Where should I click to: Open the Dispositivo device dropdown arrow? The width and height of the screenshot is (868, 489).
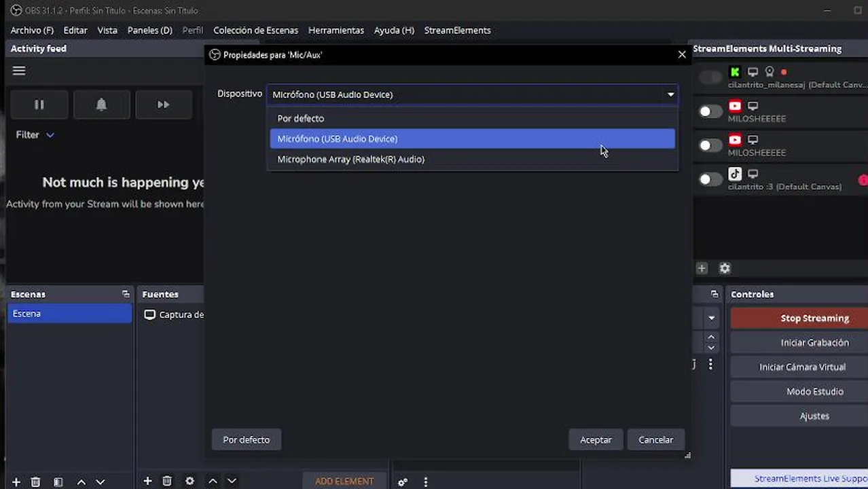tap(670, 94)
